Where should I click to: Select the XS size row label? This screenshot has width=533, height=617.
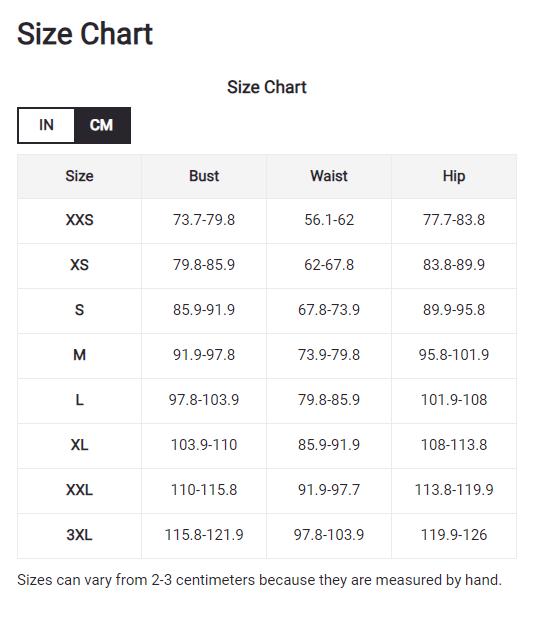(x=79, y=265)
